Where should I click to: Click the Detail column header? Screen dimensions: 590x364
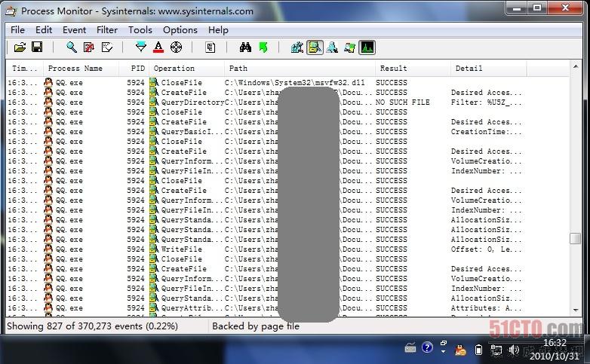pyautogui.click(x=488, y=69)
